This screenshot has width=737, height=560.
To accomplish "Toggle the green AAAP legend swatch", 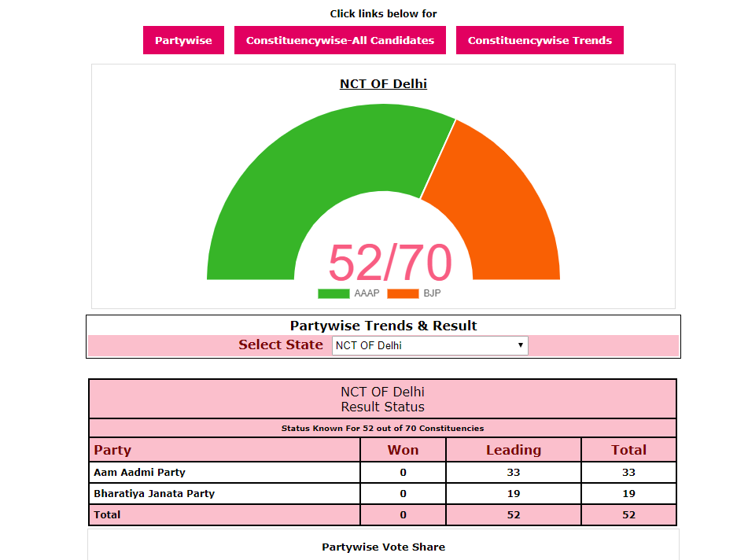I will [333, 293].
